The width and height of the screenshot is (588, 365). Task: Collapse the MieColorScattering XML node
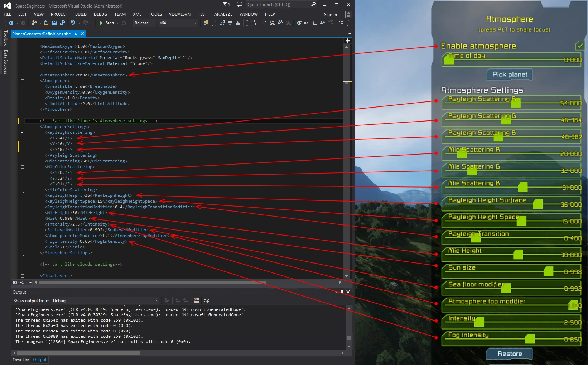tap(22, 167)
